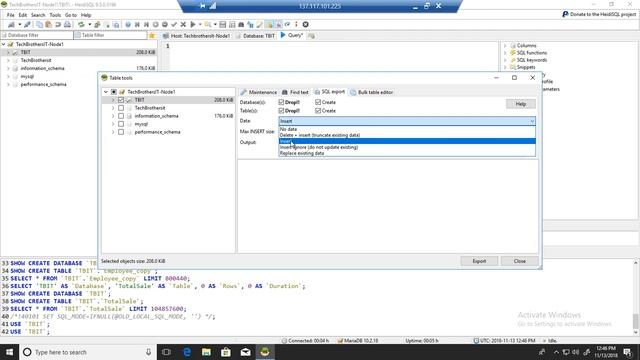Open the Host: TechbrothersIt-Node1 tab

click(x=197, y=36)
